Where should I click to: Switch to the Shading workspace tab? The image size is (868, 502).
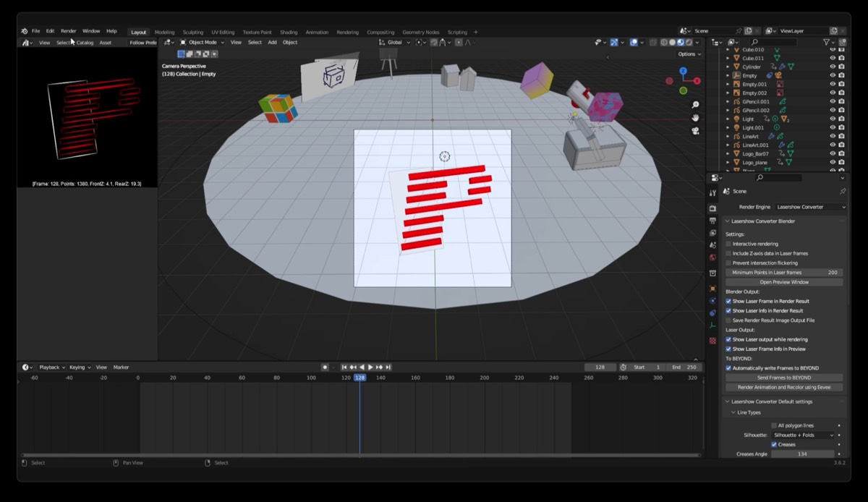coord(289,32)
